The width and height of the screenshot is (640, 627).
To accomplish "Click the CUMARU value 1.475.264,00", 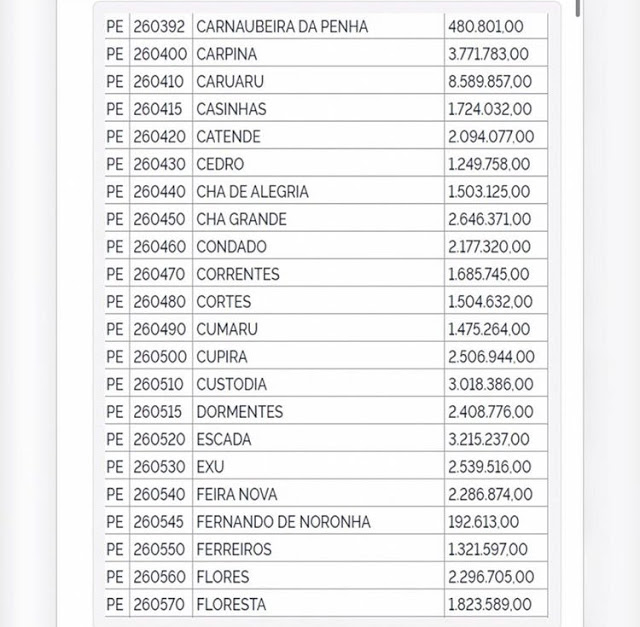I will coord(490,329).
